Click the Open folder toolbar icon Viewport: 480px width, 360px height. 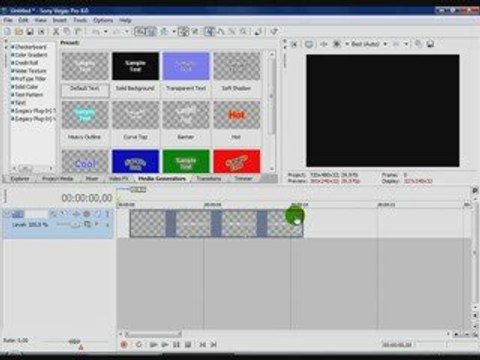(x=19, y=32)
